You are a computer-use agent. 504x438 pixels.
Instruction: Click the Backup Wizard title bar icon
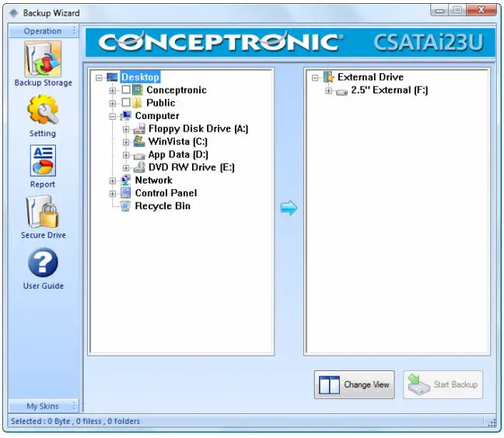click(14, 13)
